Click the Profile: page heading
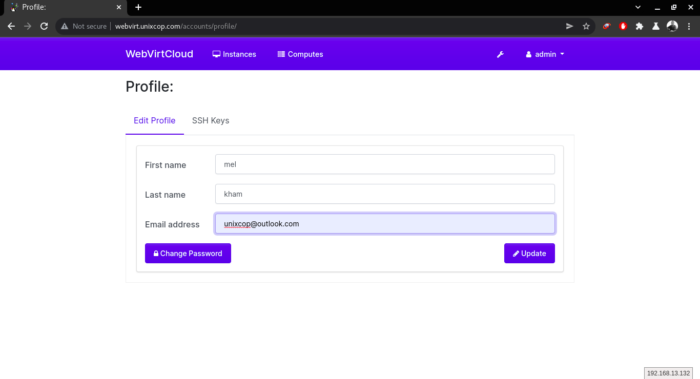The height and width of the screenshot is (379, 700). tap(150, 87)
